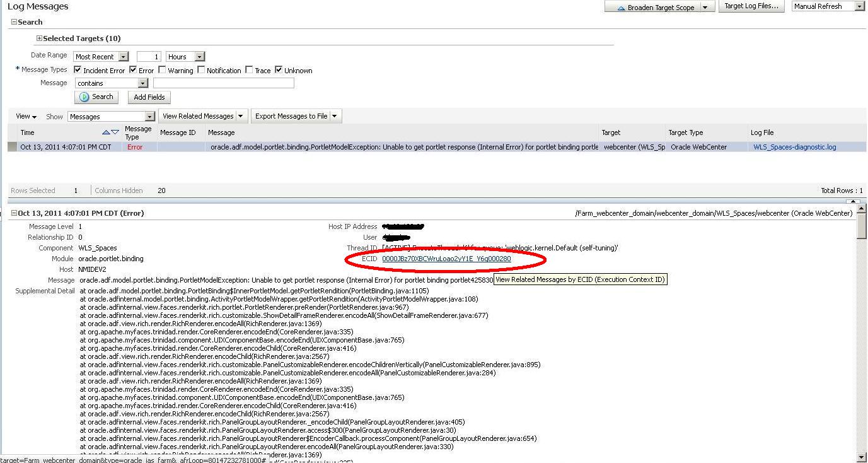Image resolution: width=868 pixels, height=463 pixels.
Task: Open the Manual Refresh dropdown arrow
Action: (858, 7)
